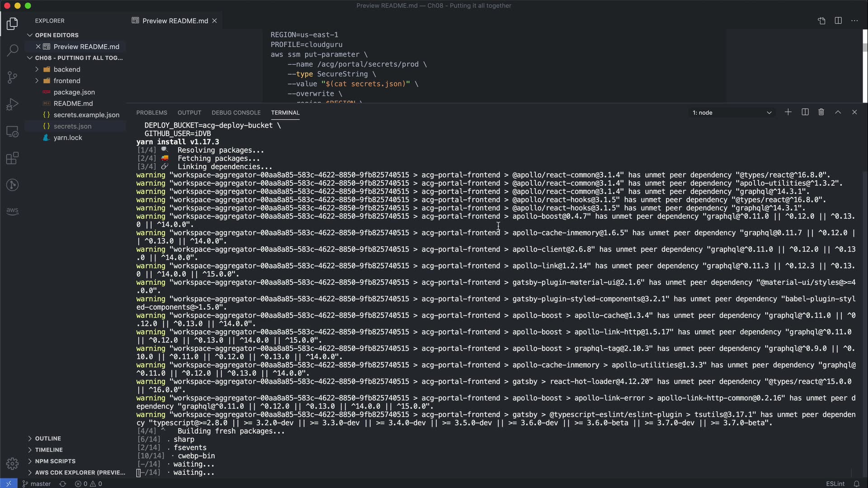The height and width of the screenshot is (488, 868).
Task: Open secrets.example.json in explorer
Action: click(x=86, y=115)
